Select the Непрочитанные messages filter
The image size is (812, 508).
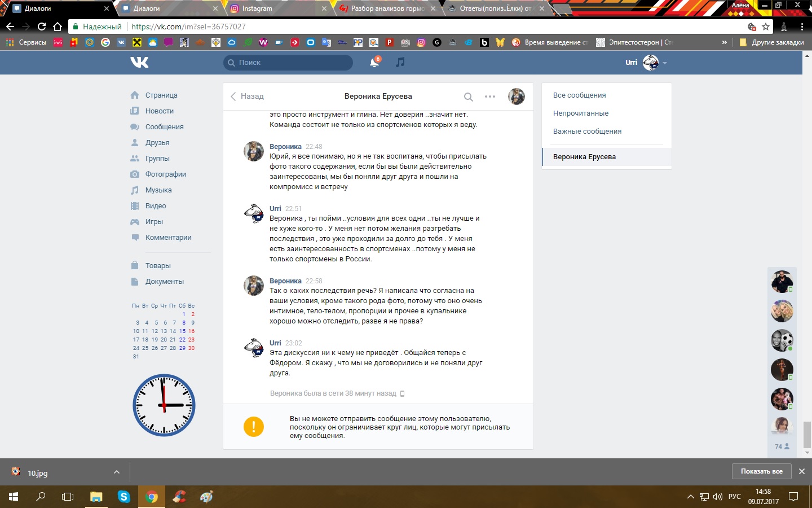click(581, 113)
